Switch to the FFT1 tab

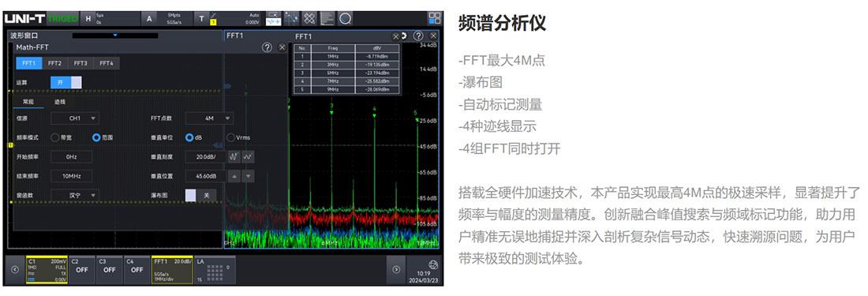(x=28, y=63)
